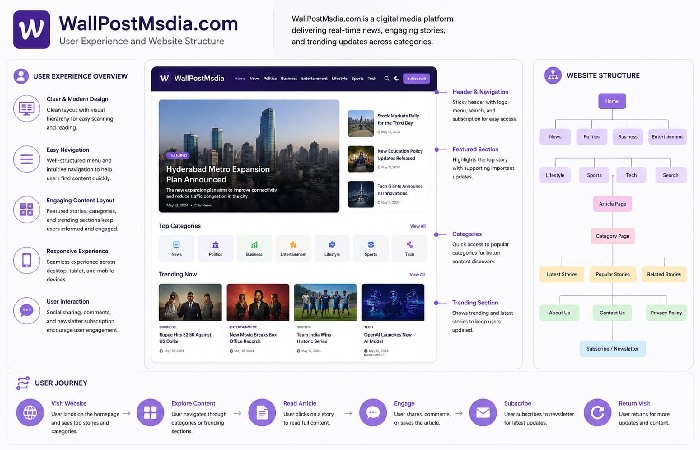
Task: Click the Privacy Policy node in Website Structure
Action: click(666, 312)
